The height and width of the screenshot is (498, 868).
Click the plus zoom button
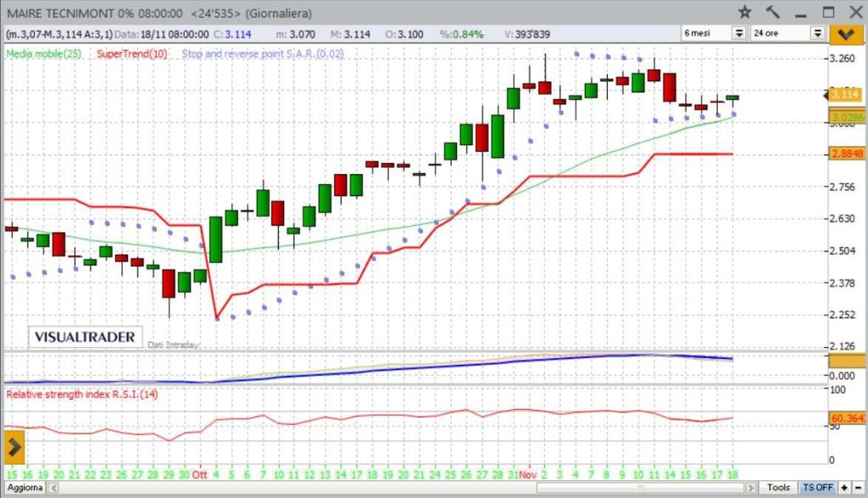(x=844, y=488)
